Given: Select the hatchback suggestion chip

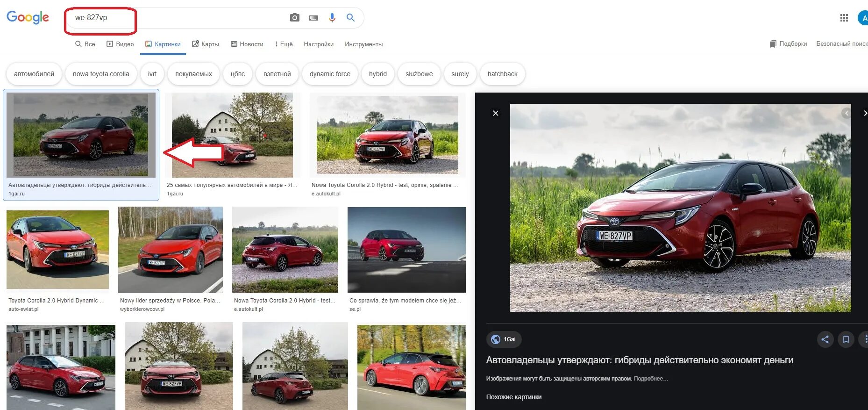Looking at the screenshot, I should tap(503, 74).
